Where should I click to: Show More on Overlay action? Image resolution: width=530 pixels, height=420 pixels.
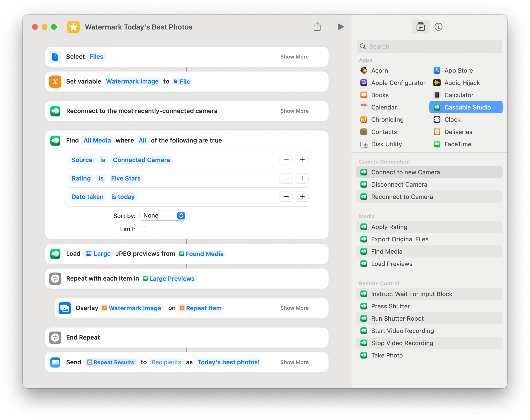[294, 308]
